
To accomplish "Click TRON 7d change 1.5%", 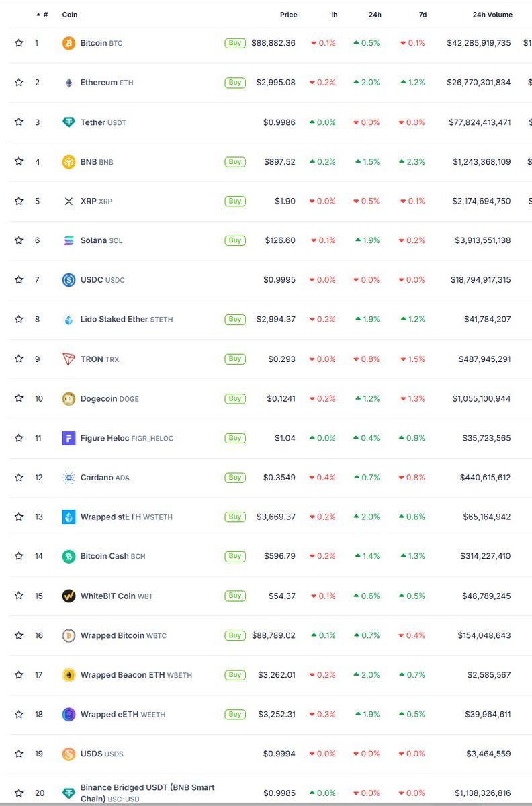I will (x=412, y=359).
